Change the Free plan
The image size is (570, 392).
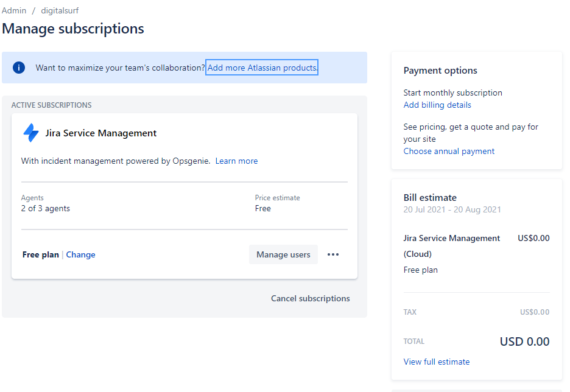coord(81,254)
